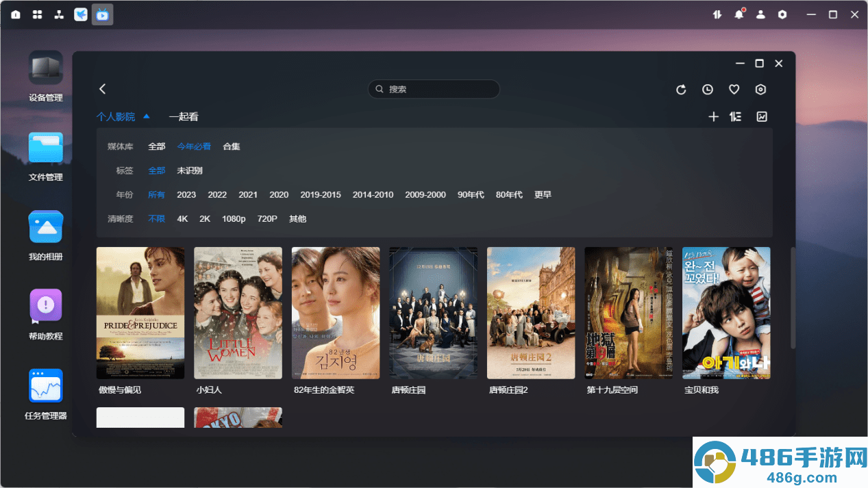
Task: Open the network topology icon in the top bar
Action: click(59, 14)
